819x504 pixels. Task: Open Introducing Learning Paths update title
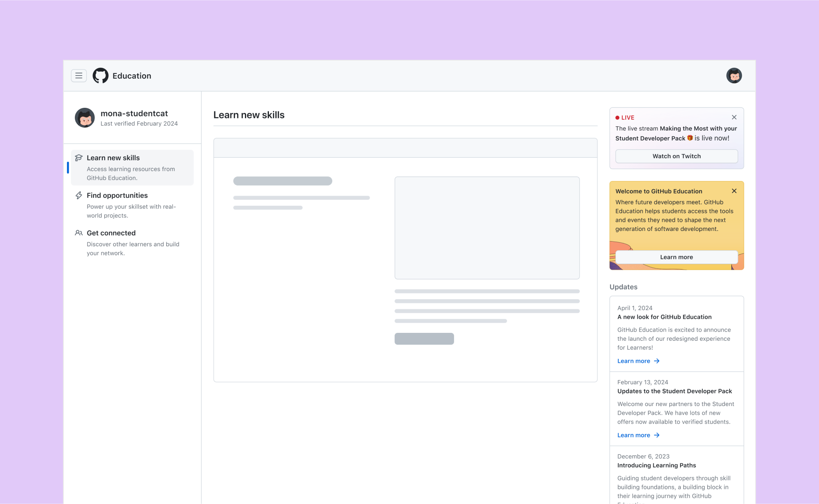[656, 465]
